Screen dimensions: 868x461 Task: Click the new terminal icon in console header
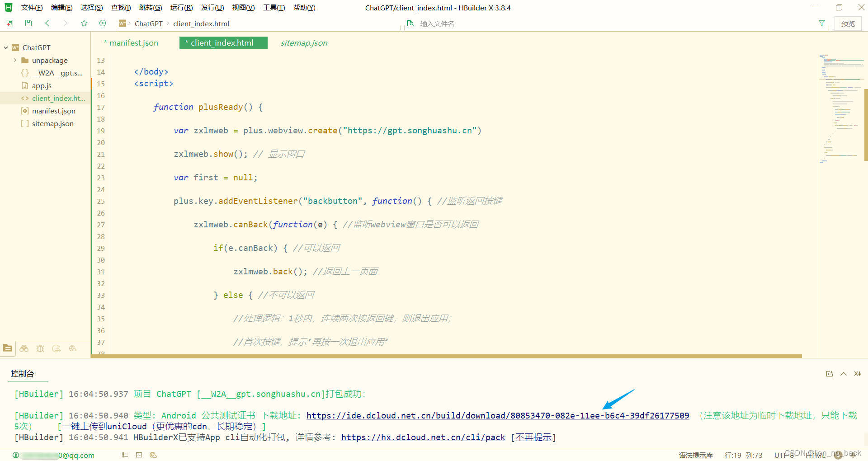(x=830, y=374)
